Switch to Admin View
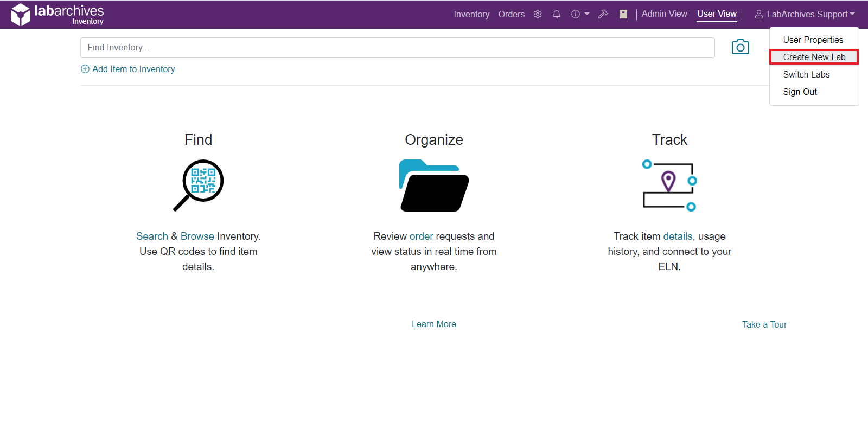 point(664,14)
